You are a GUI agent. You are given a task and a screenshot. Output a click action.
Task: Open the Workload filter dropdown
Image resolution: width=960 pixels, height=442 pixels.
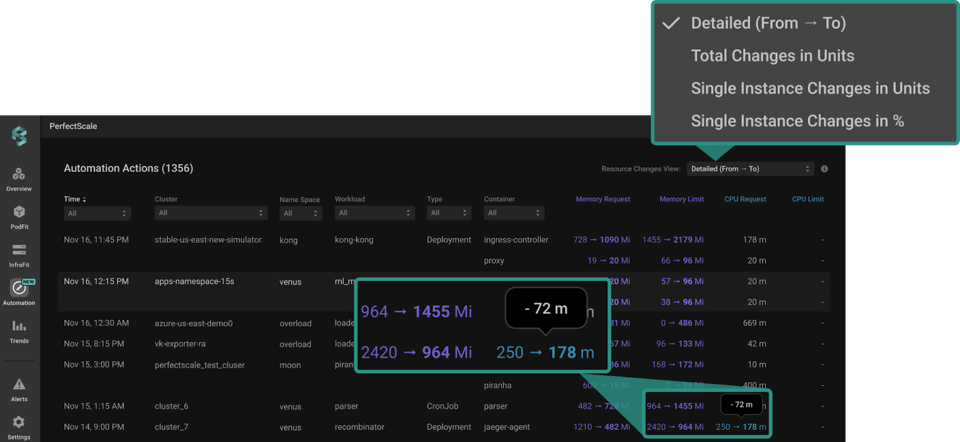(x=375, y=213)
